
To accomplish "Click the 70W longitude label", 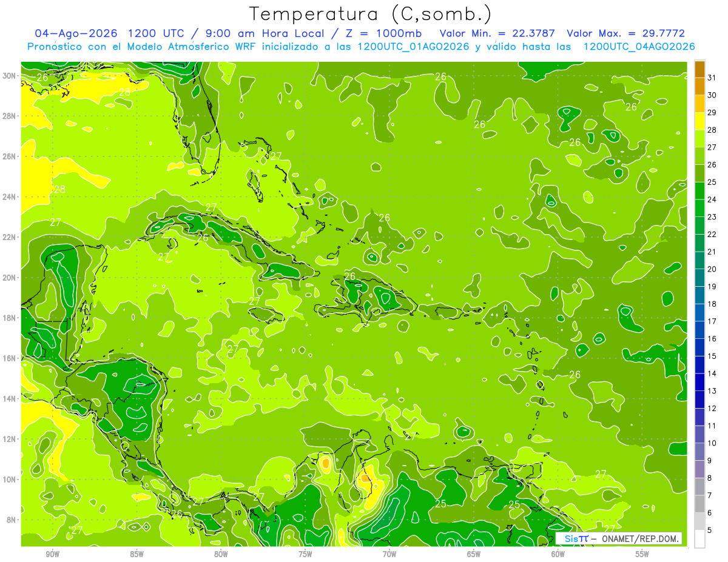I will coord(389,554).
